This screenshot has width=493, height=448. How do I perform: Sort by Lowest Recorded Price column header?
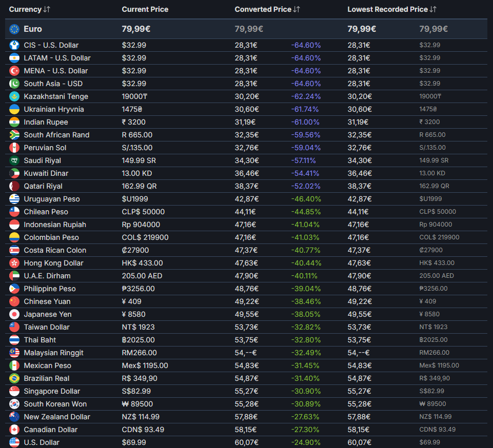tap(391, 9)
